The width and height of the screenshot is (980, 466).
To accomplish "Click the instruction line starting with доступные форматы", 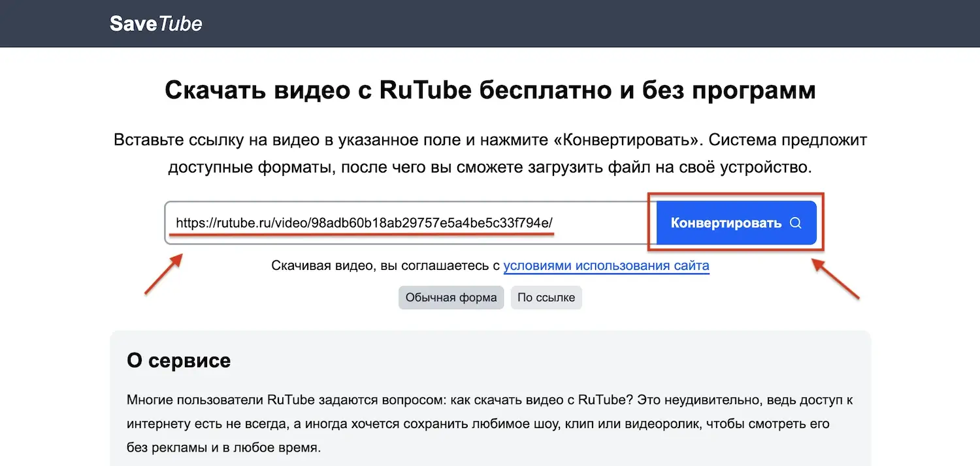I will point(490,167).
